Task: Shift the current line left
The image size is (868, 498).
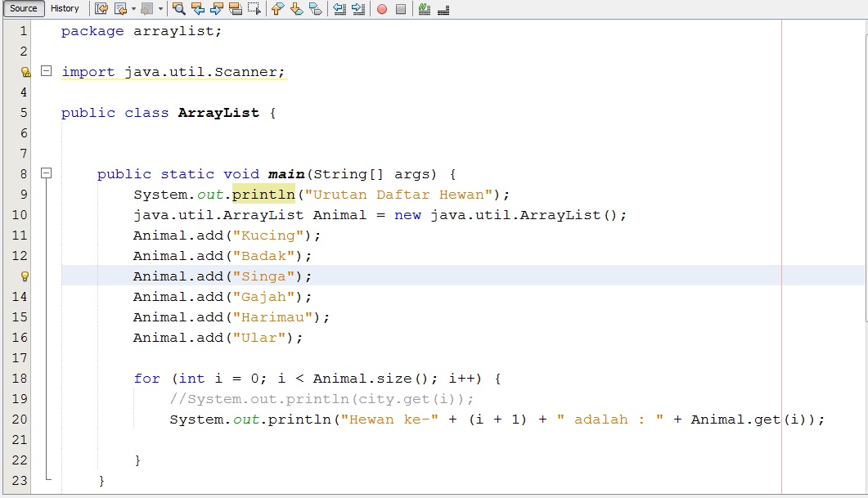Action: tap(341, 9)
